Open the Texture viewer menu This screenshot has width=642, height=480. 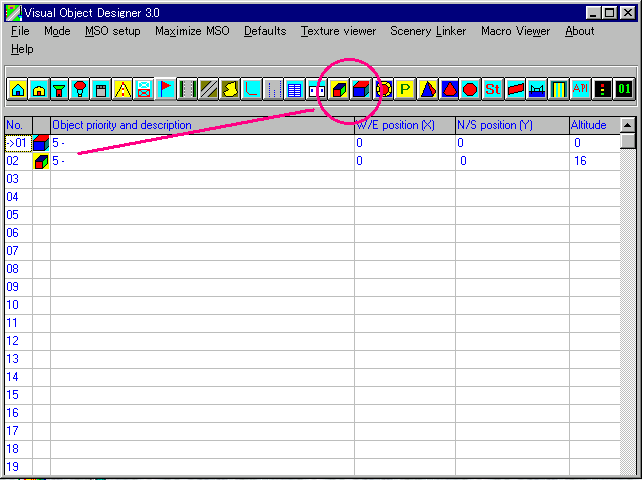tap(338, 31)
